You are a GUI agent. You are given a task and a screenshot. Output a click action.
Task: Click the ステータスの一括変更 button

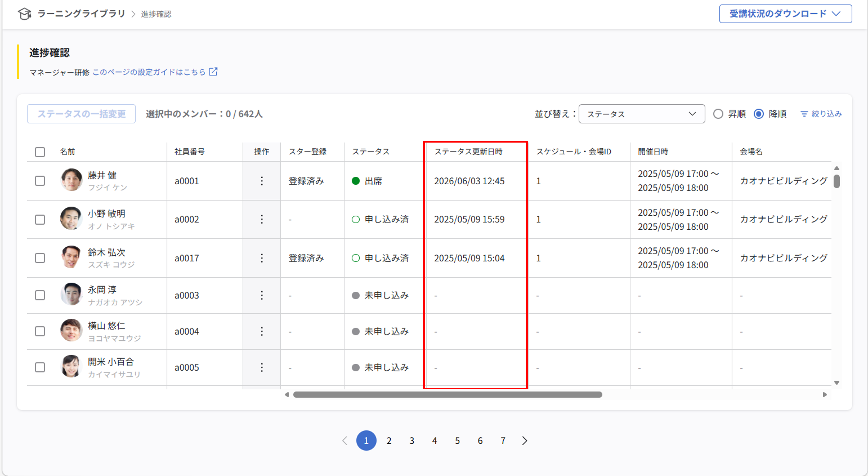tap(81, 114)
